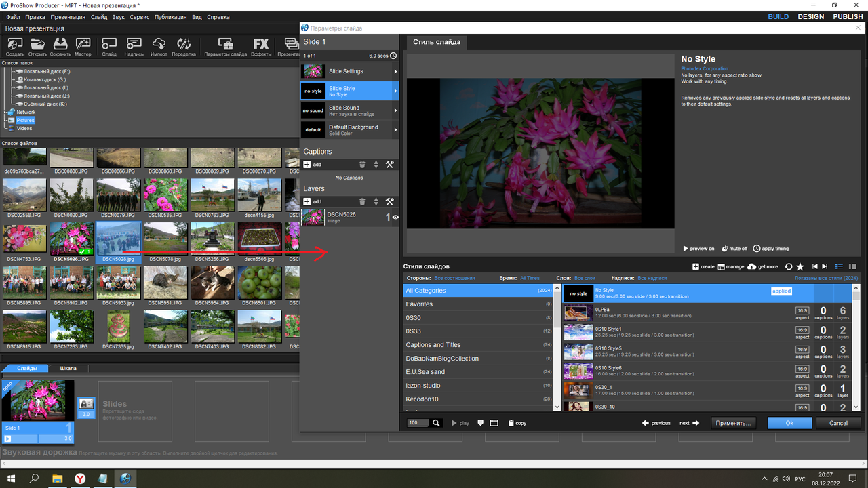This screenshot has width=868, height=488.
Task: Go to next slide with next button
Action: [689, 423]
